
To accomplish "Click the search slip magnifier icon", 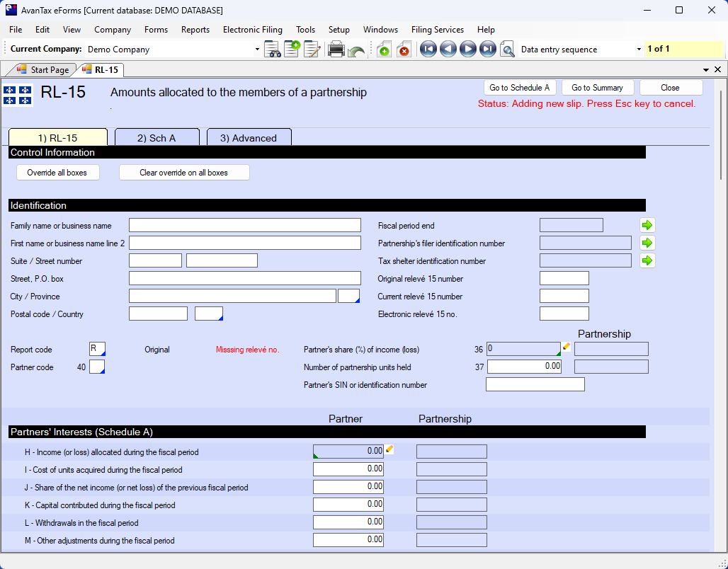I will click(507, 50).
